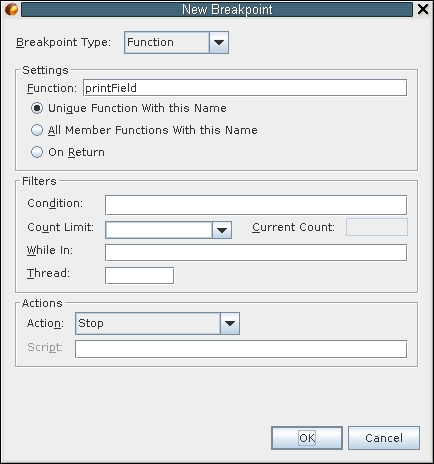Click the Thread input box
This screenshot has height=464, width=434.
click(140, 276)
